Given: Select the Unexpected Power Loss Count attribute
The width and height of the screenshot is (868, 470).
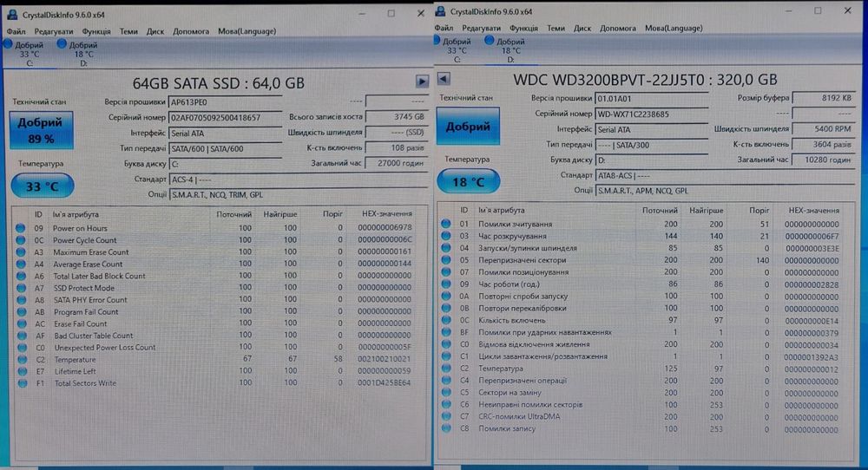Looking at the screenshot, I should 105,348.
